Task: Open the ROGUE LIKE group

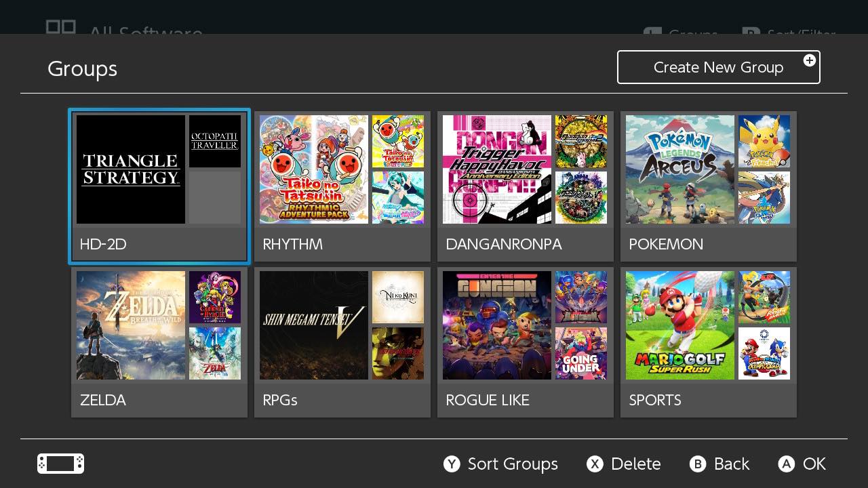Action: click(x=525, y=400)
